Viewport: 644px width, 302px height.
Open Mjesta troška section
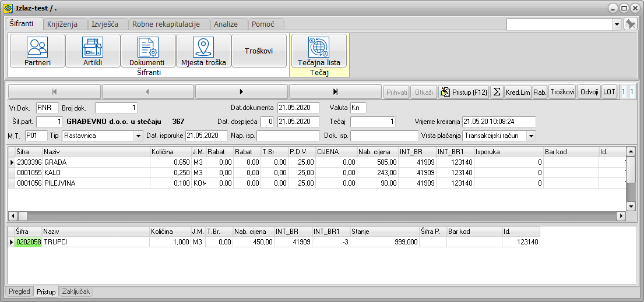point(204,51)
